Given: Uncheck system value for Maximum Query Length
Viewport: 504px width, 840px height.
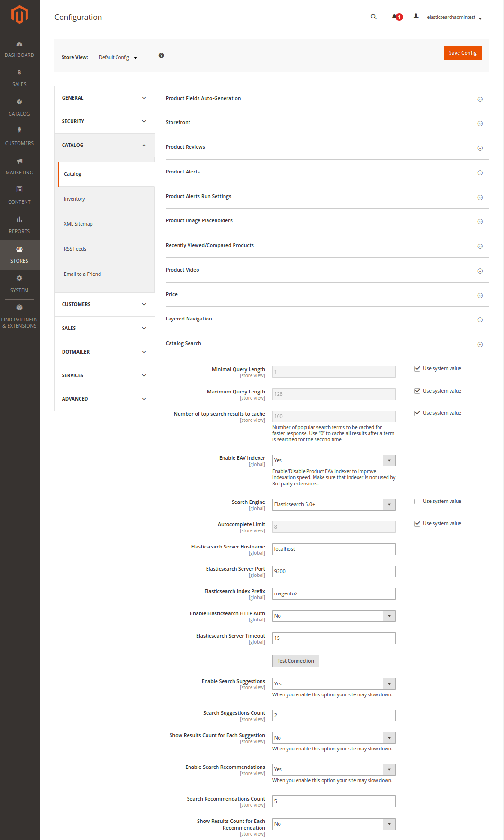Looking at the screenshot, I should 417,391.
